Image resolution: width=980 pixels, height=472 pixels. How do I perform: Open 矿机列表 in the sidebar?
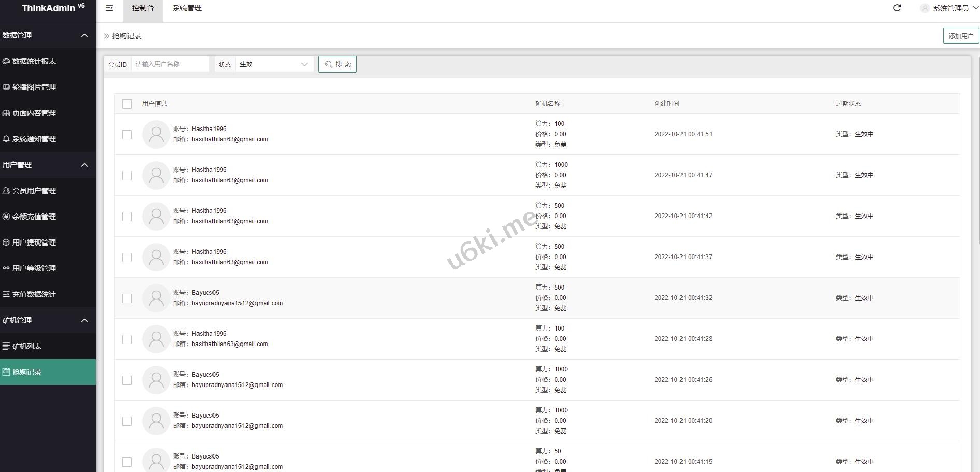pyautogui.click(x=27, y=346)
